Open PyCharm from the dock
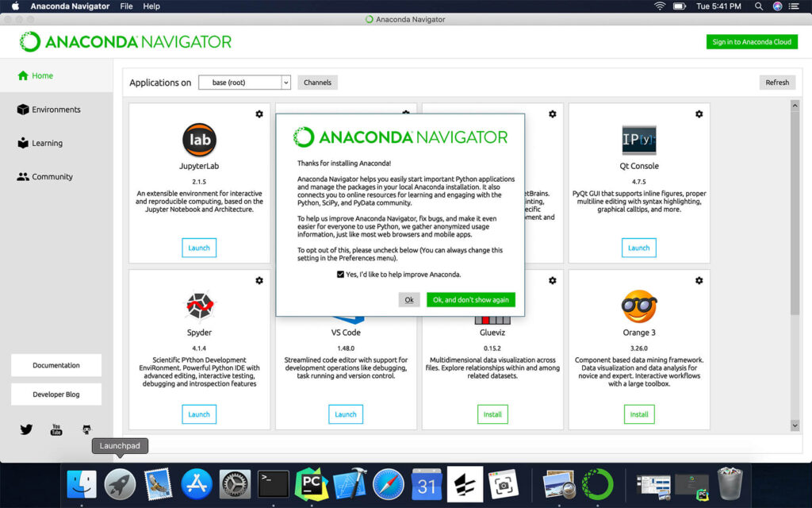812x508 pixels. coord(311,484)
